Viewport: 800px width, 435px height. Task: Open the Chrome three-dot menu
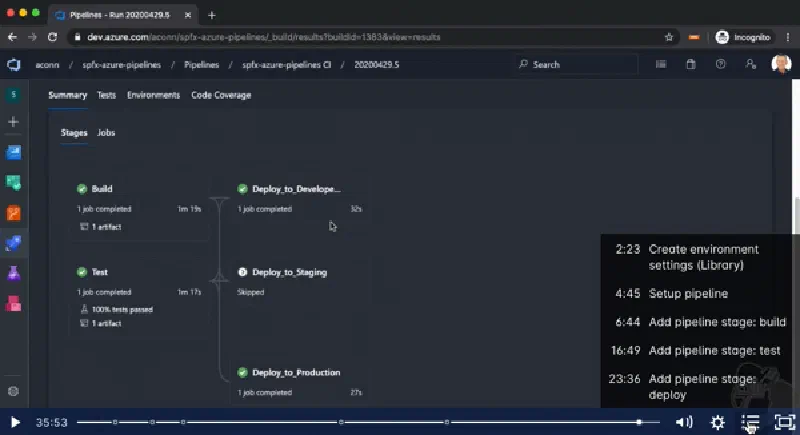coord(788,37)
